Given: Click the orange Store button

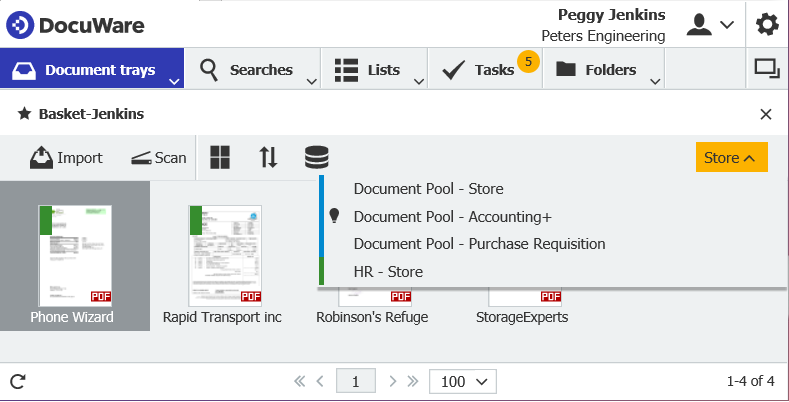Looking at the screenshot, I should tap(731, 158).
